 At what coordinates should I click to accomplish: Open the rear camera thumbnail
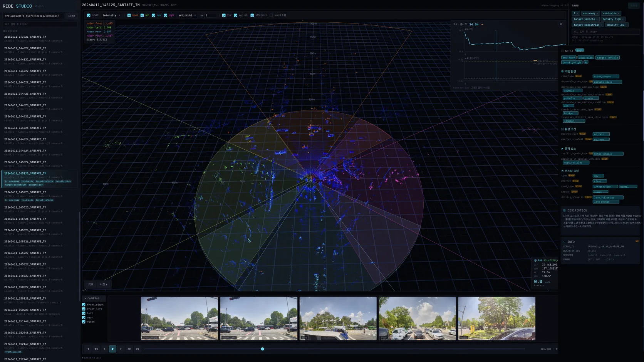pyautogui.click(x=418, y=319)
